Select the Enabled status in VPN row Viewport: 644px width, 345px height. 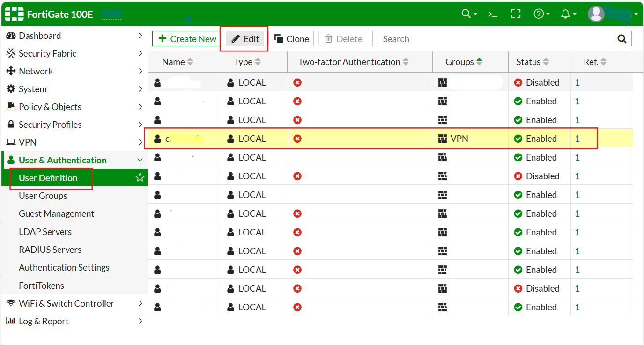(x=535, y=139)
